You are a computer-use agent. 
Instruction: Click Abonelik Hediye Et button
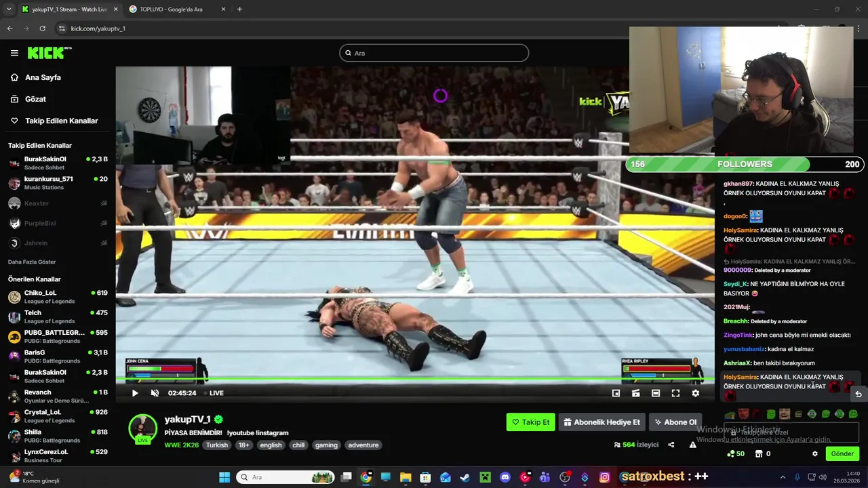pyautogui.click(x=601, y=422)
